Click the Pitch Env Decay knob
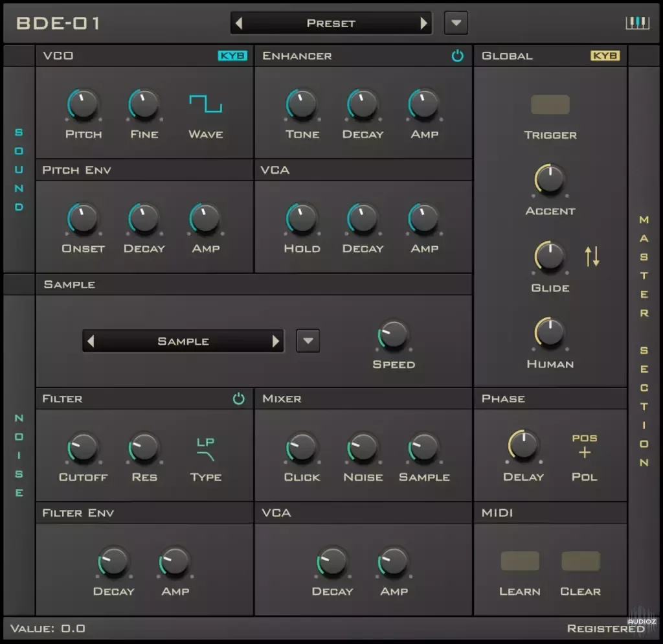663x644 pixels. 144,218
